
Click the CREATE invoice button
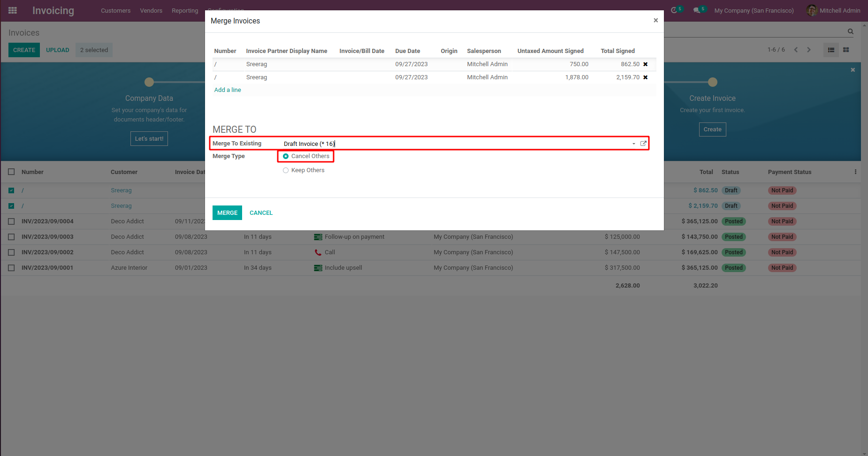coord(24,50)
